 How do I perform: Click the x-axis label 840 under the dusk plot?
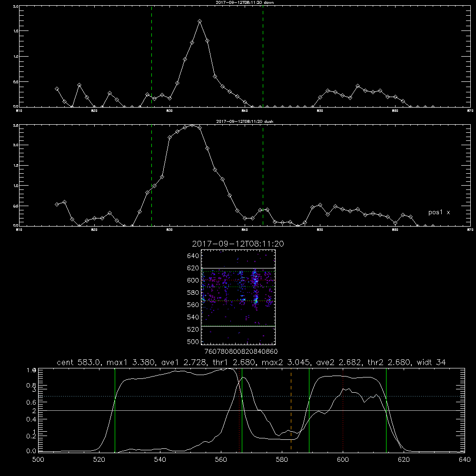click(x=245, y=230)
